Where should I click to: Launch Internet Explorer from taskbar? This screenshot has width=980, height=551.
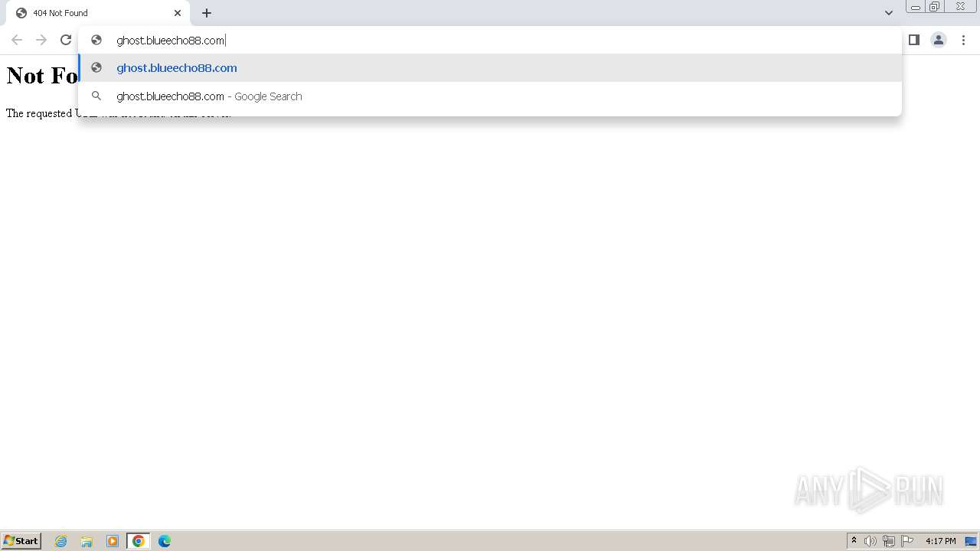coord(61,541)
